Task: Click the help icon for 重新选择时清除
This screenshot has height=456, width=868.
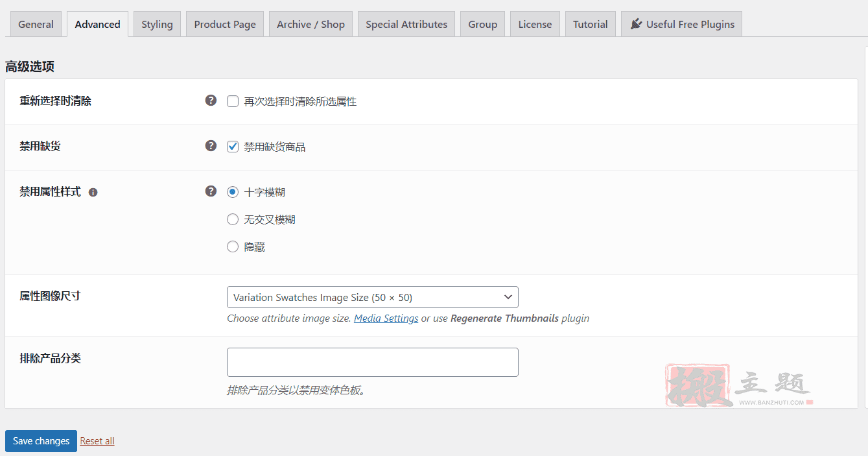Action: [x=211, y=101]
